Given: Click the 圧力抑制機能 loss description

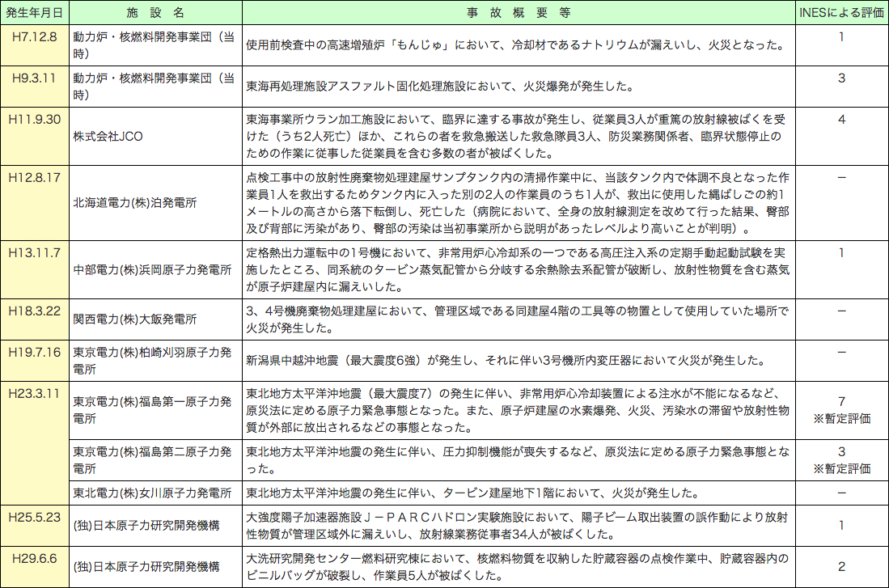Looking at the screenshot, I should pos(518,460).
